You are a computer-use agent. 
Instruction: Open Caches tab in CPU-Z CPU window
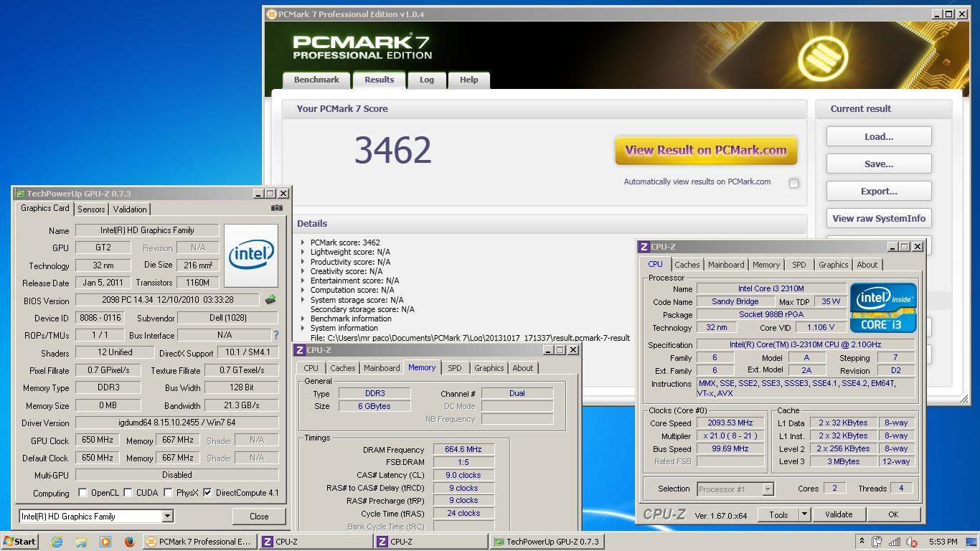pos(687,265)
